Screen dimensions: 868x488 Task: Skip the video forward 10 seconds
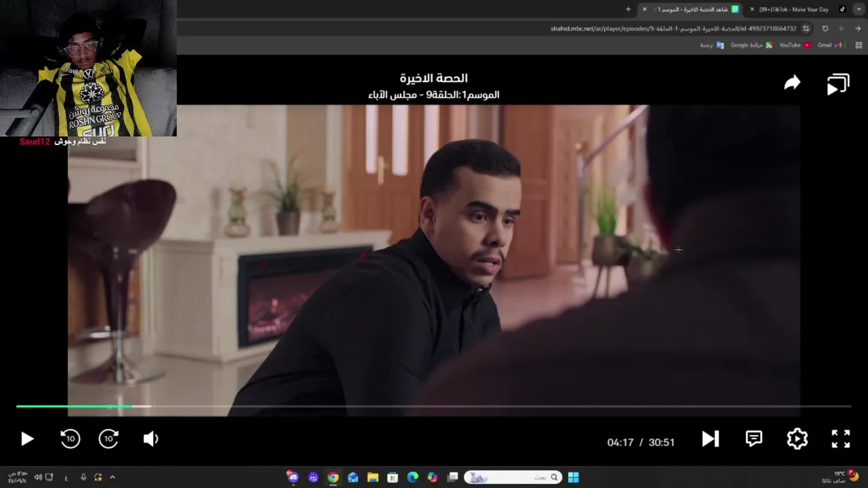point(109,439)
